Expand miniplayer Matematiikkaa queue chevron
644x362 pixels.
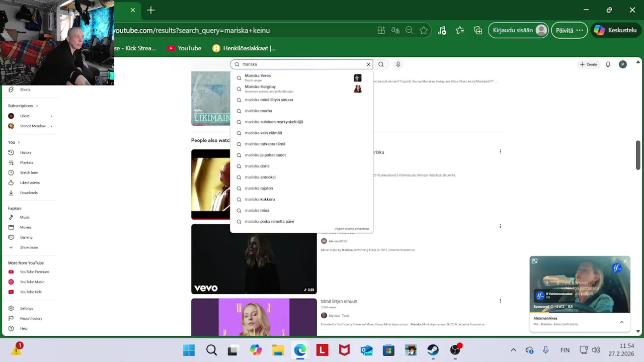[621, 322]
